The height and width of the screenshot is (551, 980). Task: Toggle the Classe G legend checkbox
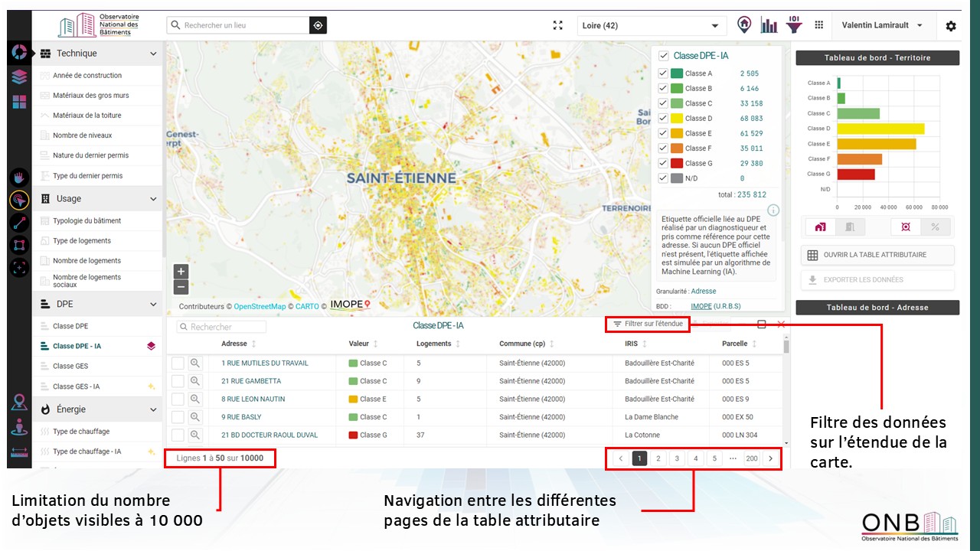coord(663,163)
